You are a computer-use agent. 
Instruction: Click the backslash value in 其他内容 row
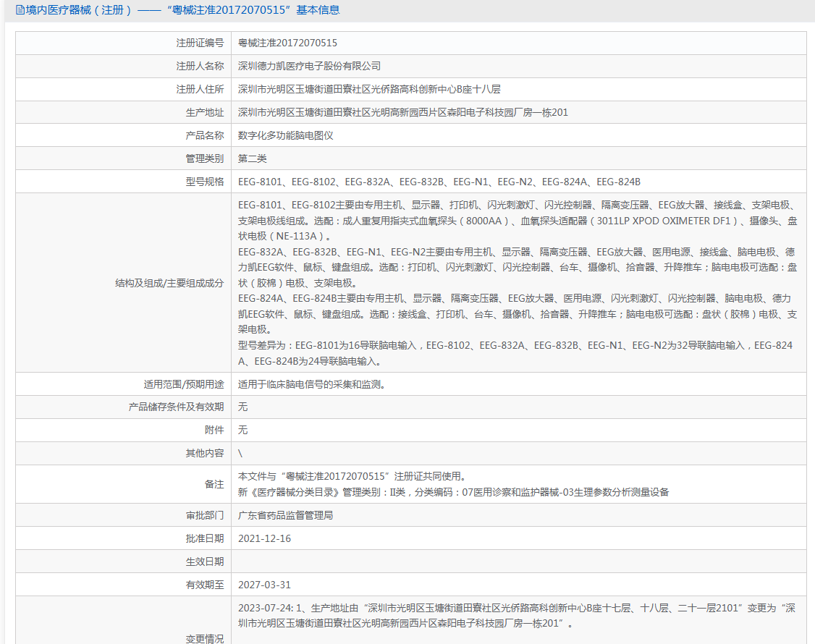tap(240, 453)
